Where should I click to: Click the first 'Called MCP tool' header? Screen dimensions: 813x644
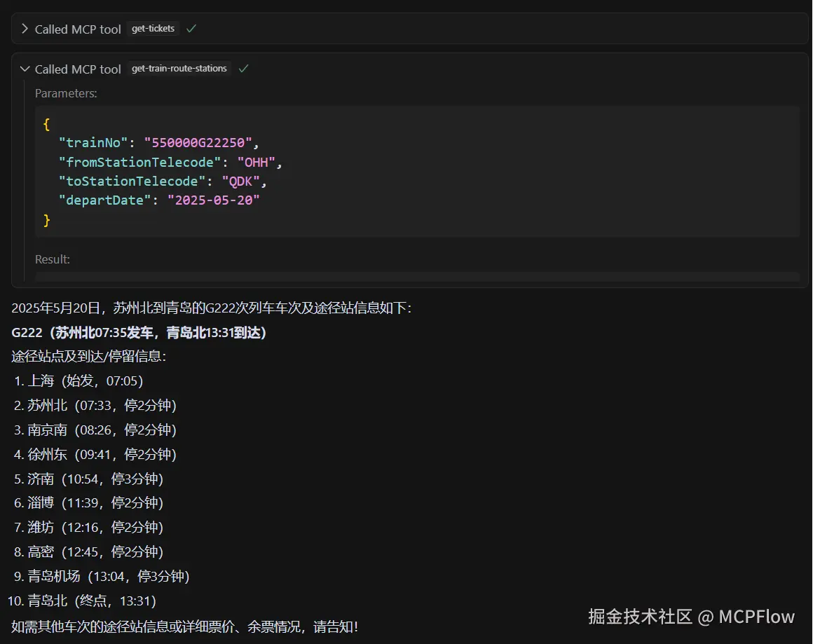point(79,29)
